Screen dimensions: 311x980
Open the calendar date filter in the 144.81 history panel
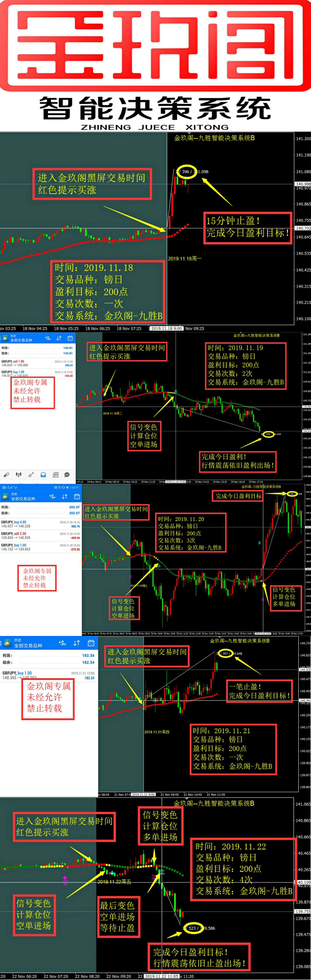[x=70, y=338]
